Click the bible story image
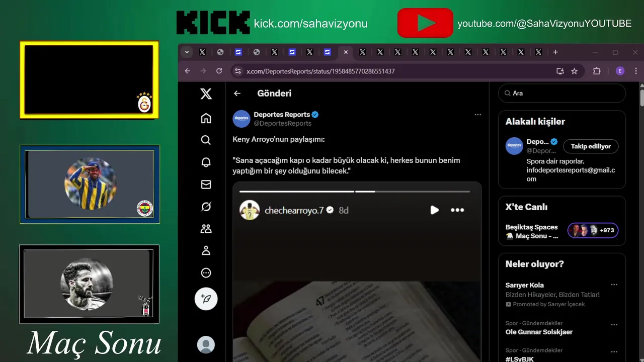This screenshot has height=362, width=644. (x=357, y=321)
